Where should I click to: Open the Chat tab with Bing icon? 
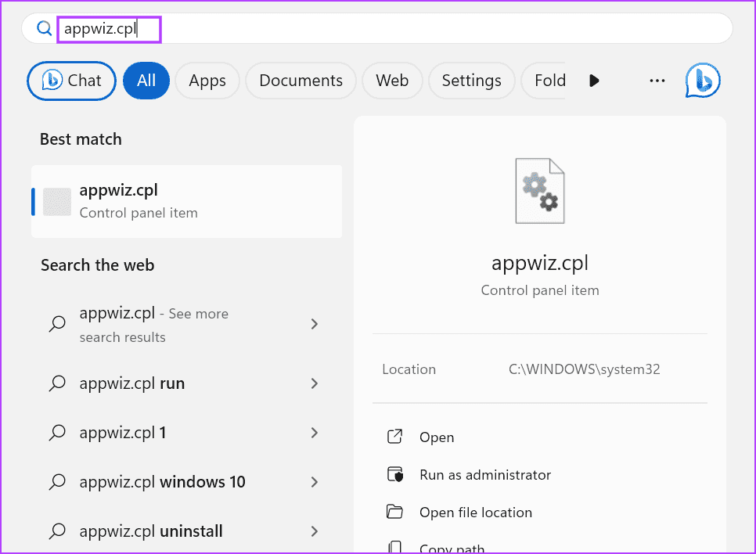click(x=71, y=81)
